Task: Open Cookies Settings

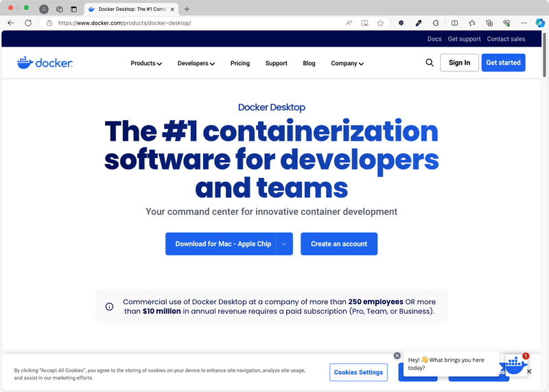Action: [358, 372]
